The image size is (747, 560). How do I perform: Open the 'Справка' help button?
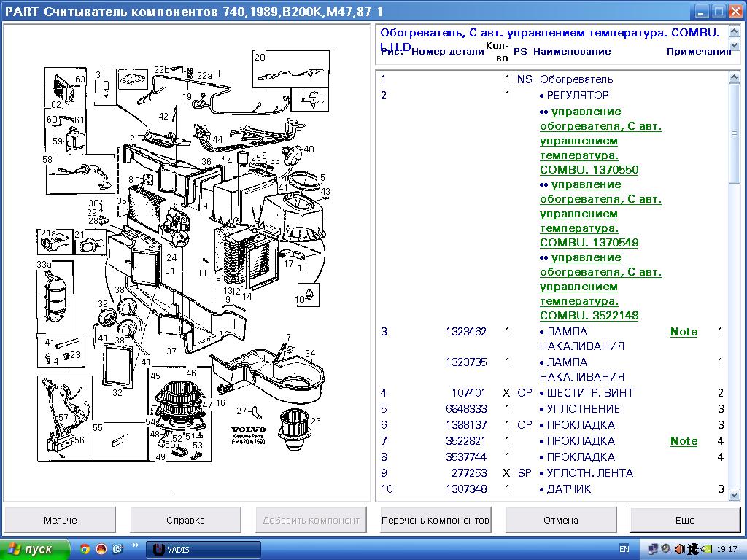tap(185, 520)
